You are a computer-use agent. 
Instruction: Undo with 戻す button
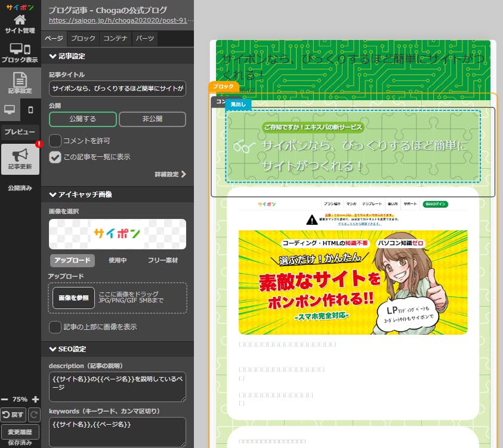click(x=13, y=415)
